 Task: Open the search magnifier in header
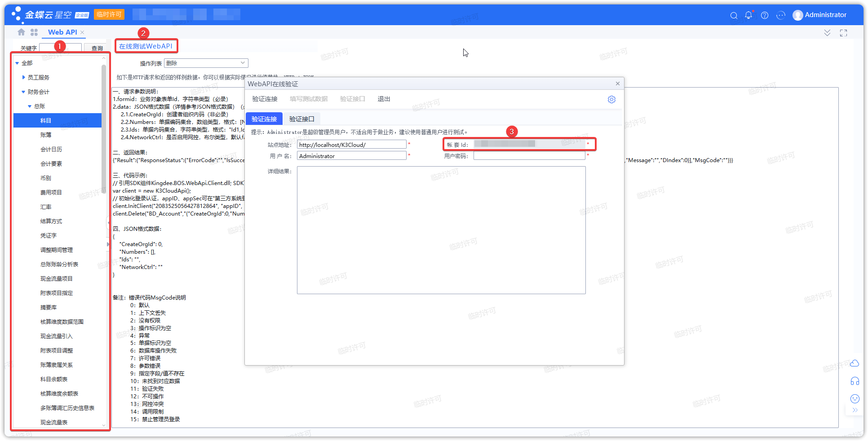pyautogui.click(x=734, y=15)
